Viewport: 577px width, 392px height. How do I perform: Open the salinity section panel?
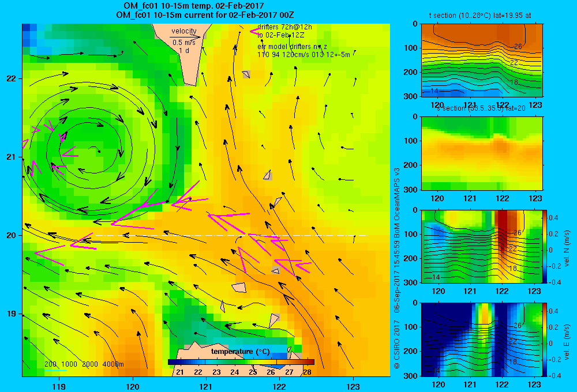tap(482, 153)
